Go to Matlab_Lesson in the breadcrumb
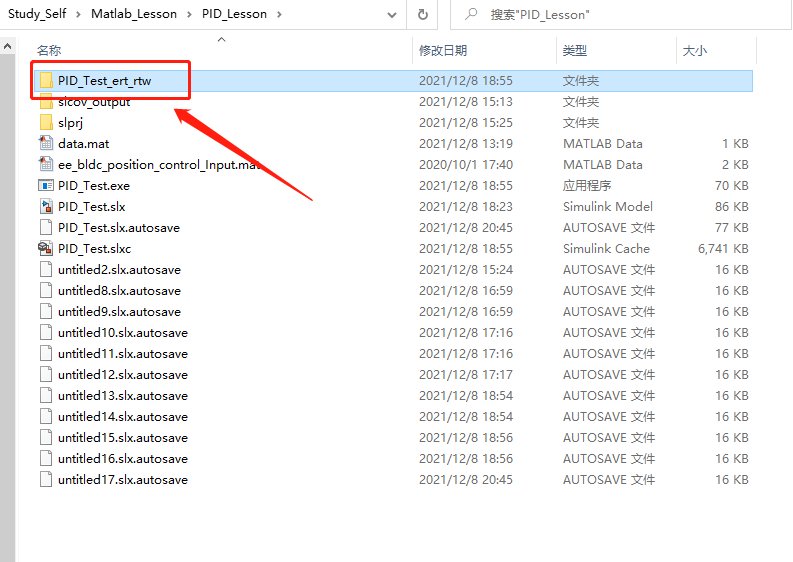Viewport: 793px width, 562px height. tap(134, 14)
